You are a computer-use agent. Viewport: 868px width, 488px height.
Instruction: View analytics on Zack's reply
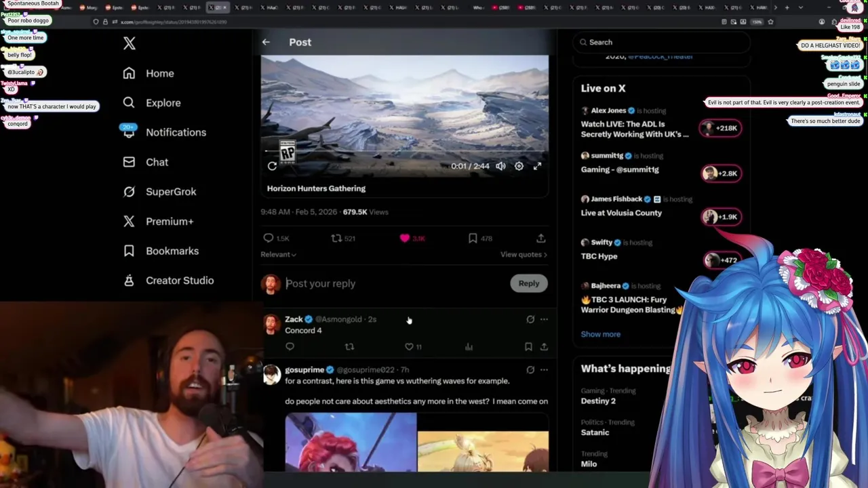469,347
